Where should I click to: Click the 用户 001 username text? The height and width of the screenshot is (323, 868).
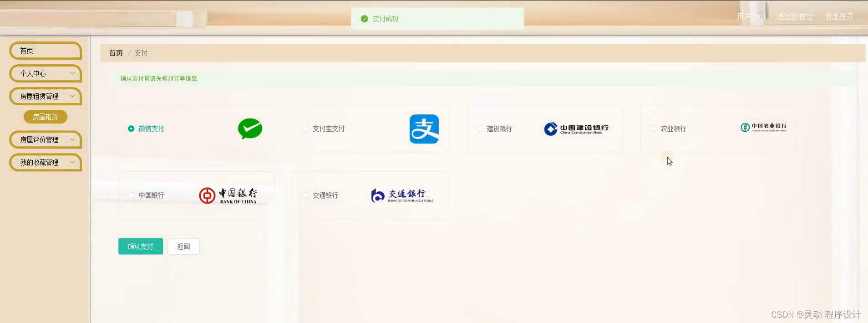click(x=751, y=17)
